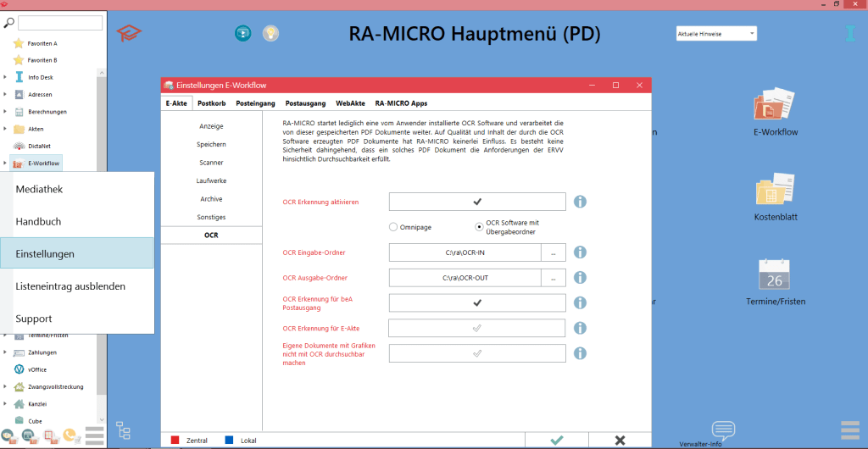Expand the Adressen tree node
The image size is (868, 449).
point(5,95)
